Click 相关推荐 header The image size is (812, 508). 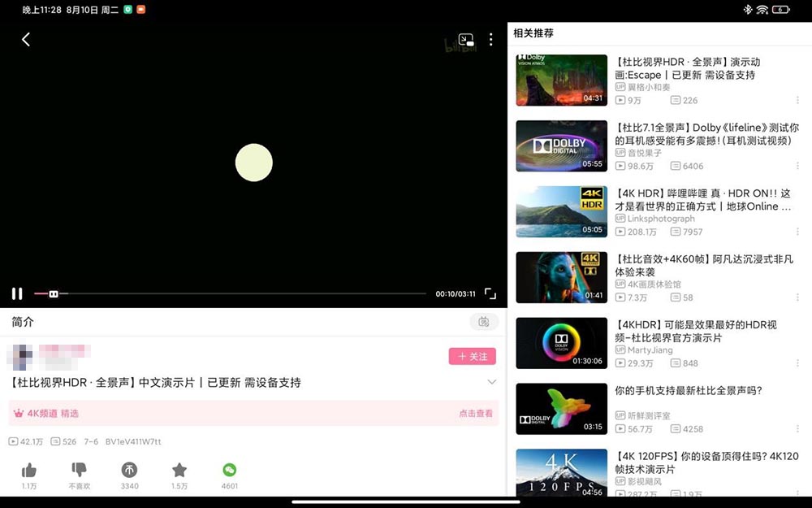click(x=533, y=33)
